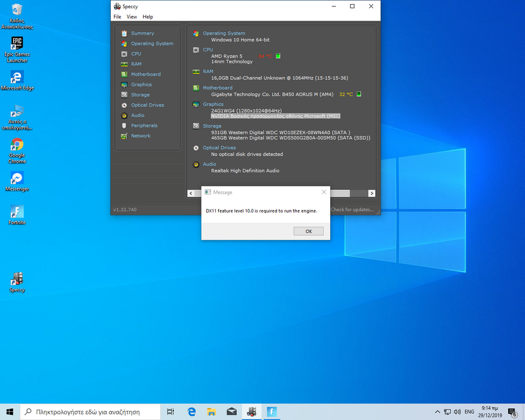
Task: Click the Speccy desktop shortcut icon
Action: 17,282
